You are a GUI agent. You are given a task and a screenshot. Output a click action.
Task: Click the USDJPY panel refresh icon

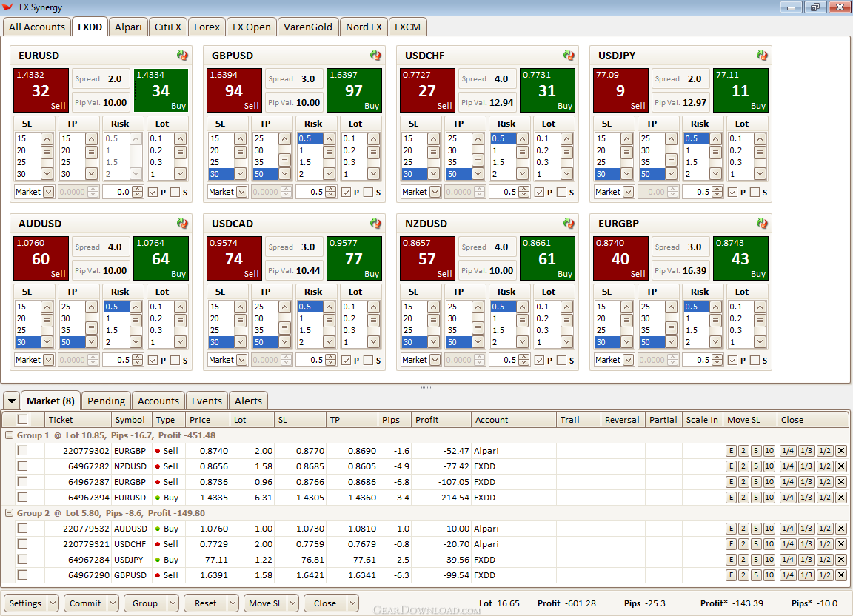click(x=762, y=55)
